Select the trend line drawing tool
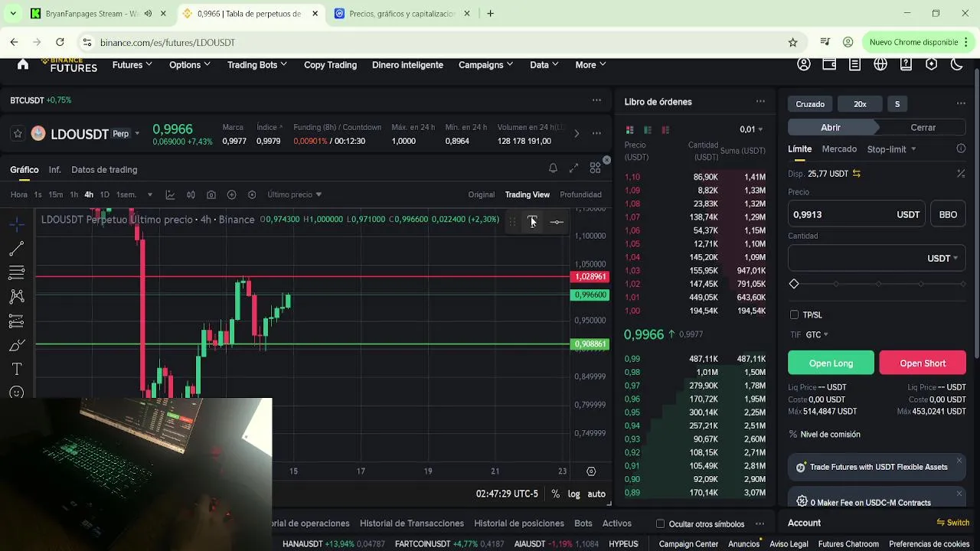This screenshot has height=551, width=980. point(17,249)
